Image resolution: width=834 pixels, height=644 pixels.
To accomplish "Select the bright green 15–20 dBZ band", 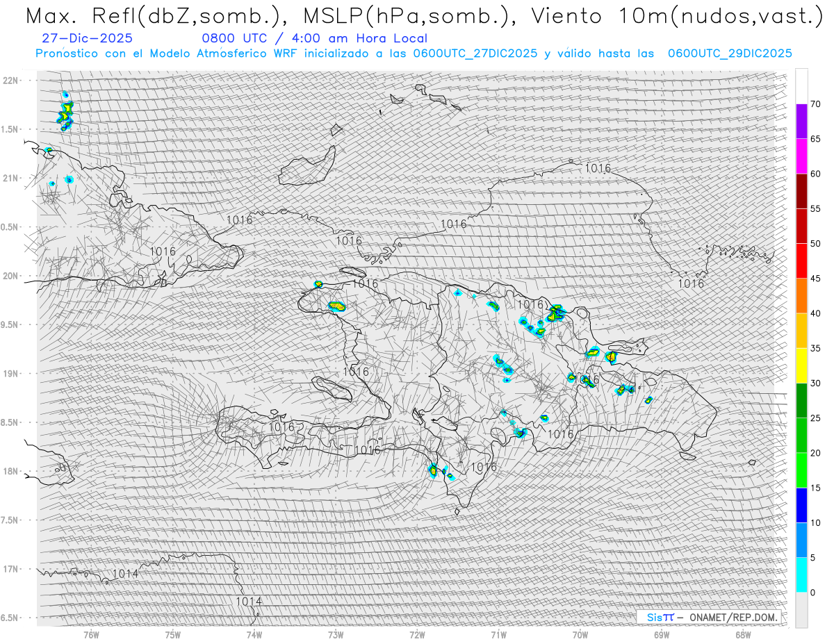I will click(x=801, y=470).
